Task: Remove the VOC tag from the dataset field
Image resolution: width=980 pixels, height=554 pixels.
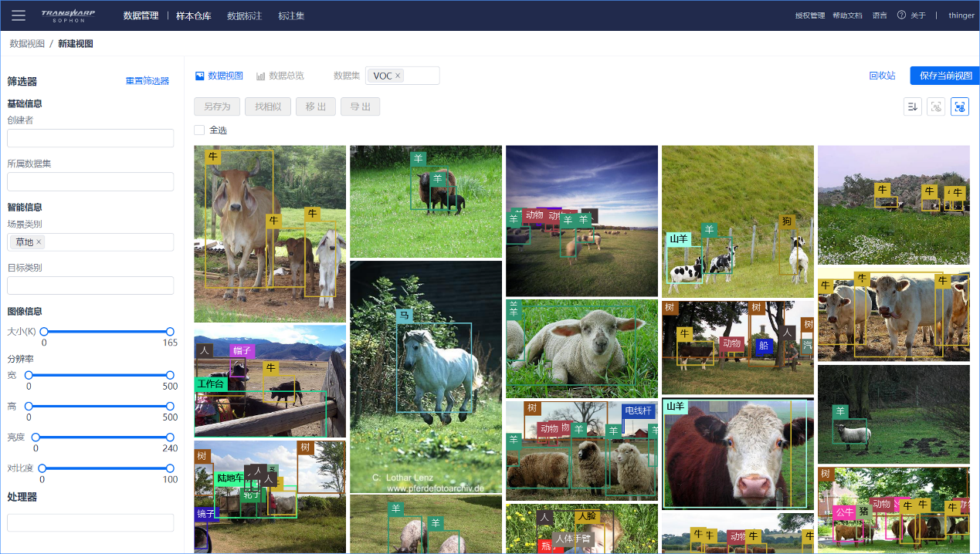Action: 398,76
